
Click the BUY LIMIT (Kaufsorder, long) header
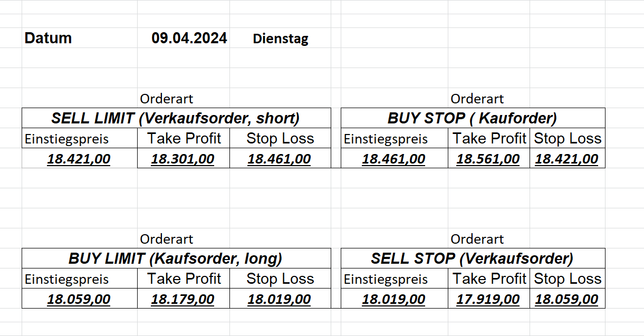pos(176,258)
